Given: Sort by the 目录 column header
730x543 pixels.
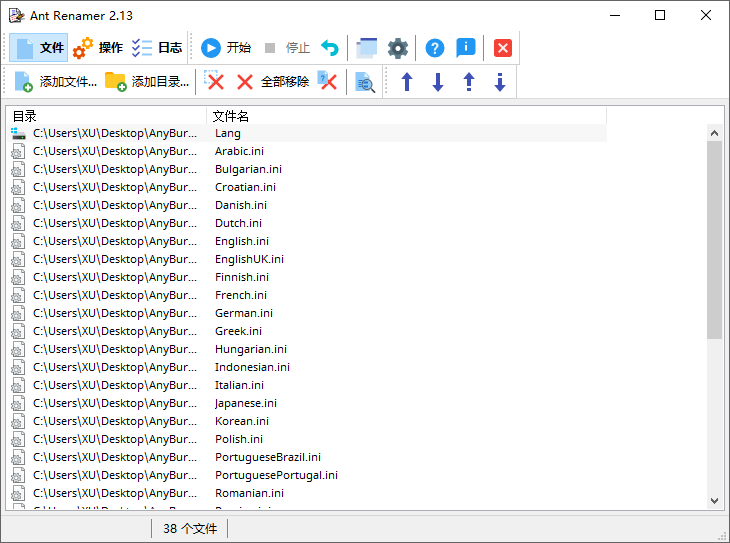Looking at the screenshot, I should click(106, 115).
